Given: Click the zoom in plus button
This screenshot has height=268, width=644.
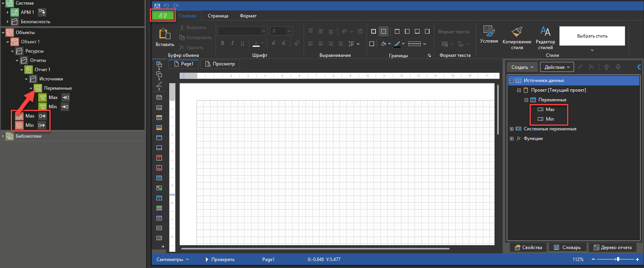Looking at the screenshot, I should click(x=637, y=259).
